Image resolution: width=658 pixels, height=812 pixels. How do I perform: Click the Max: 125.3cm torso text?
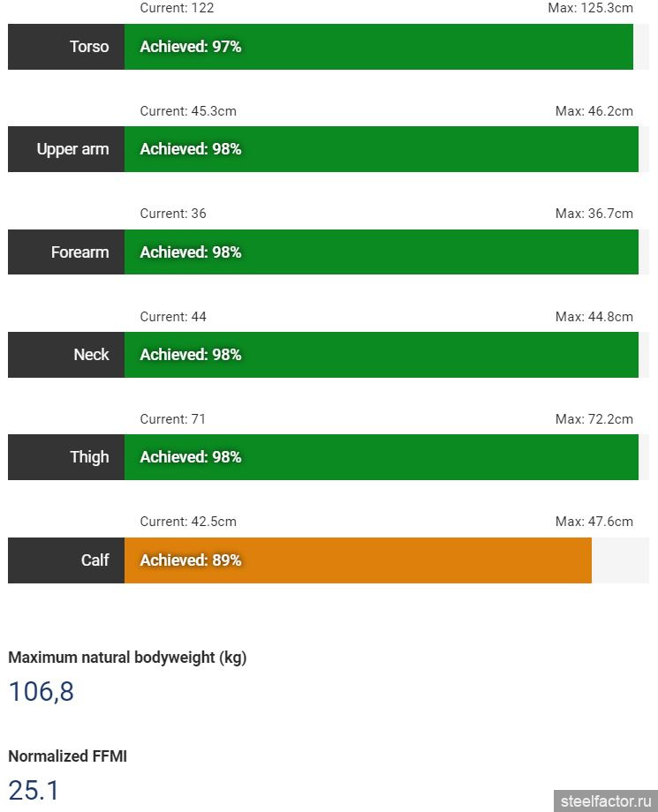click(591, 8)
